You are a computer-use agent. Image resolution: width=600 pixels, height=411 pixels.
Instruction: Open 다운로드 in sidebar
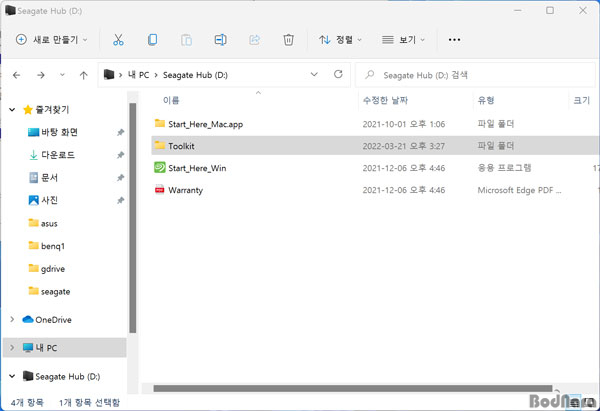[58, 155]
